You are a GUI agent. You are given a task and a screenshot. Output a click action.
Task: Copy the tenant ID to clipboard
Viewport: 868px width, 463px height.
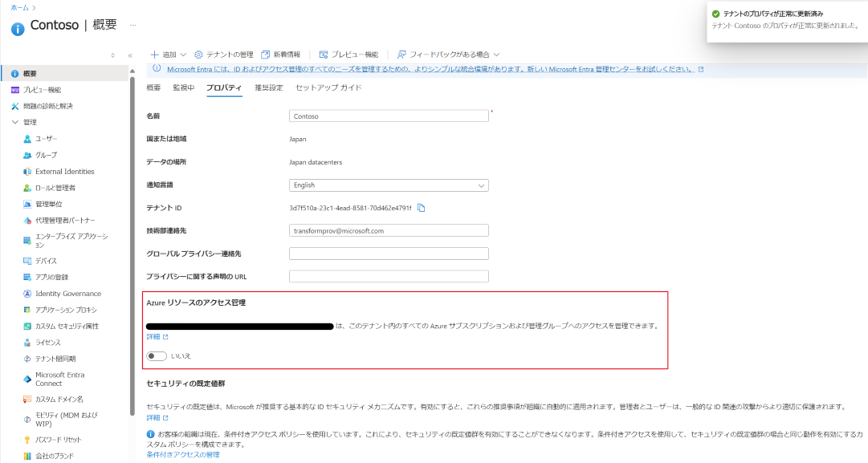421,208
